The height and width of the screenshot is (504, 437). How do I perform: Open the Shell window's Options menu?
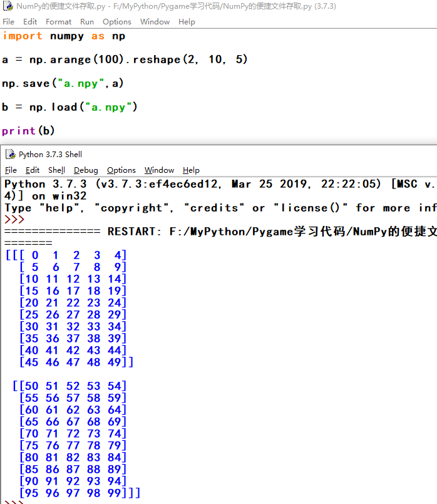(121, 170)
